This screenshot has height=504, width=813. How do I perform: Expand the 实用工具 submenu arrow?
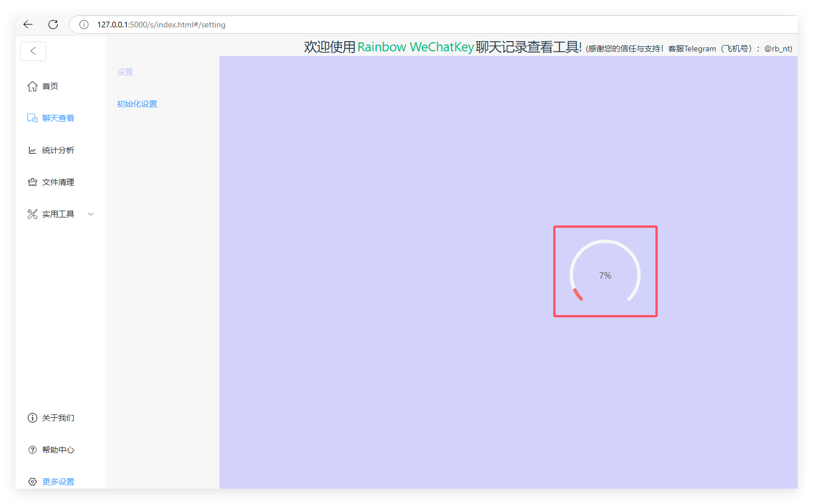pos(91,214)
